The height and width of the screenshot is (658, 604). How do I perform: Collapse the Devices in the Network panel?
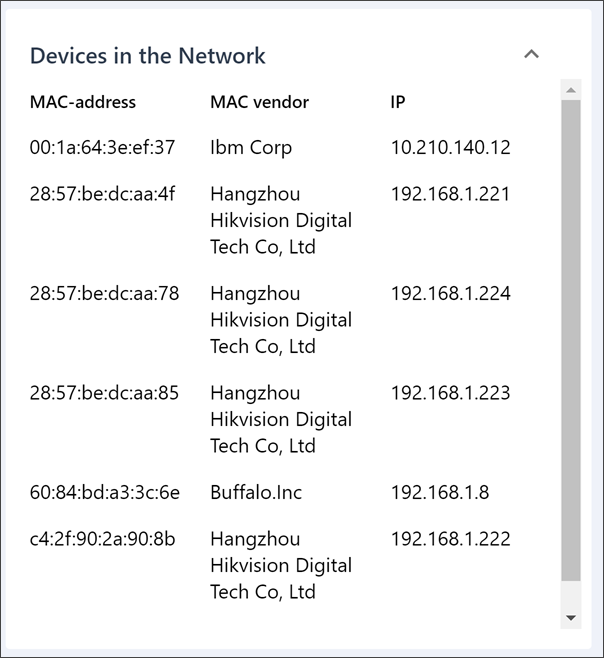click(531, 55)
